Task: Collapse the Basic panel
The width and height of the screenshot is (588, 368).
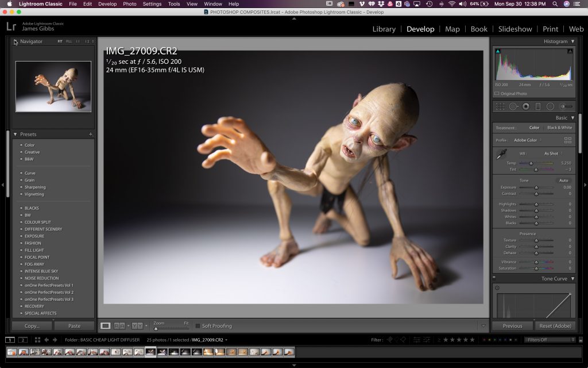Action: pos(572,118)
